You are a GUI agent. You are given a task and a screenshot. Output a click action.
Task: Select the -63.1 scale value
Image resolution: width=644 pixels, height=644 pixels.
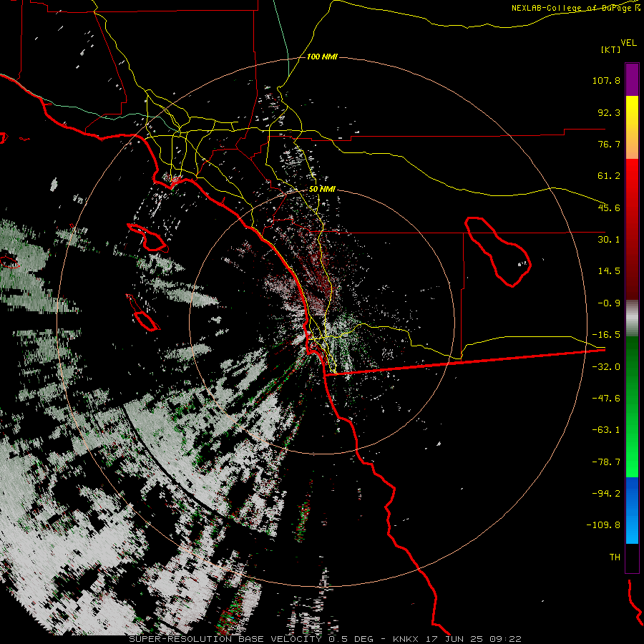(x=606, y=430)
